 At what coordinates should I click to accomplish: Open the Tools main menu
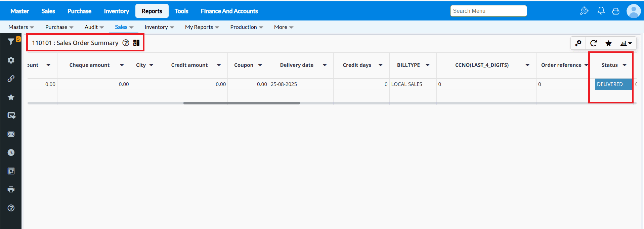point(181,11)
